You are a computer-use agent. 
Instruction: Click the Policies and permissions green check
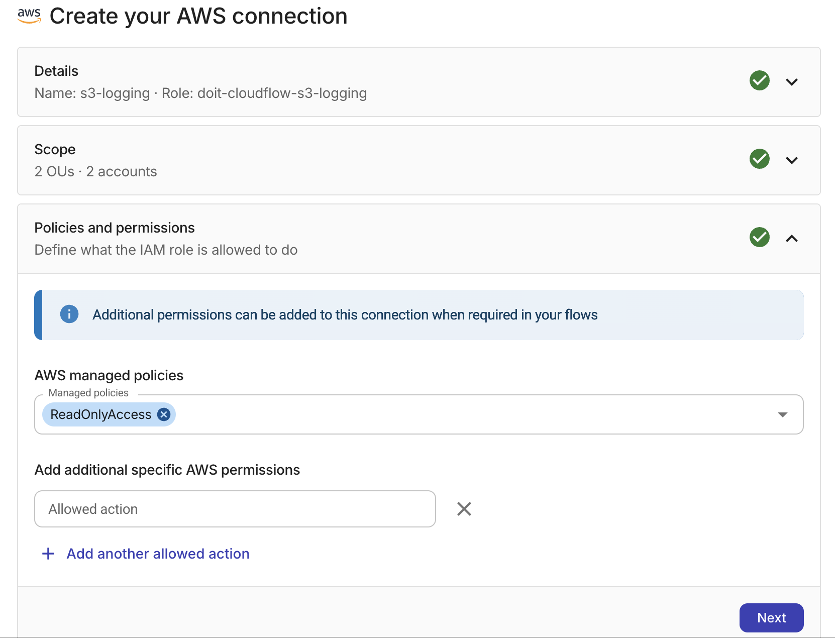pyautogui.click(x=759, y=237)
